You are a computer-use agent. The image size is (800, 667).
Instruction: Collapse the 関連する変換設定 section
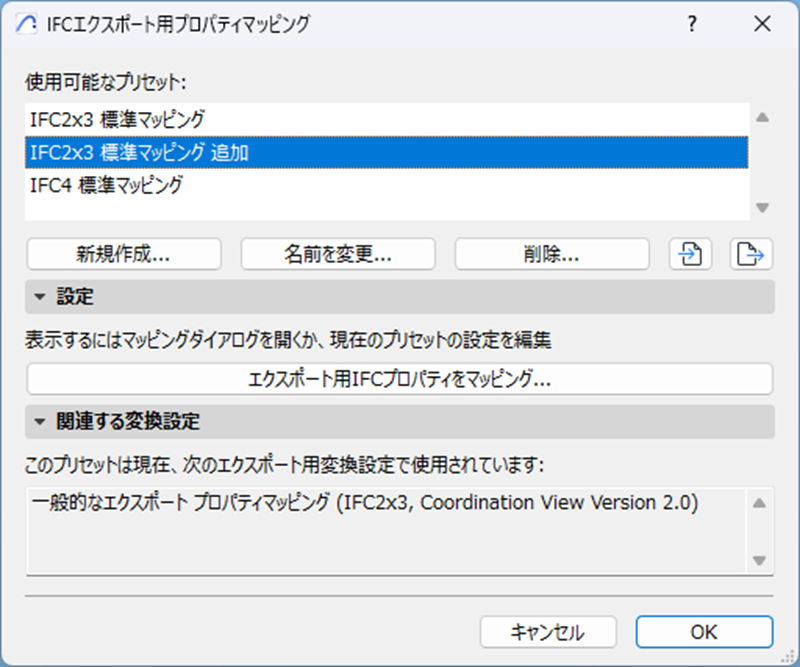click(x=40, y=422)
